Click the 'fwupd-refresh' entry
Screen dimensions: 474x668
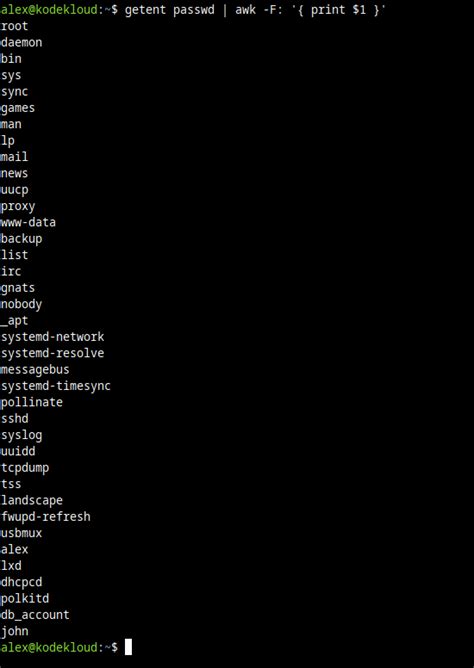pyautogui.click(x=46, y=517)
